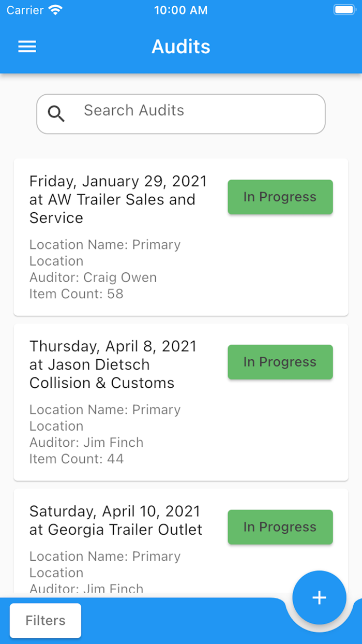Open the hamburger navigation menu

(27, 47)
